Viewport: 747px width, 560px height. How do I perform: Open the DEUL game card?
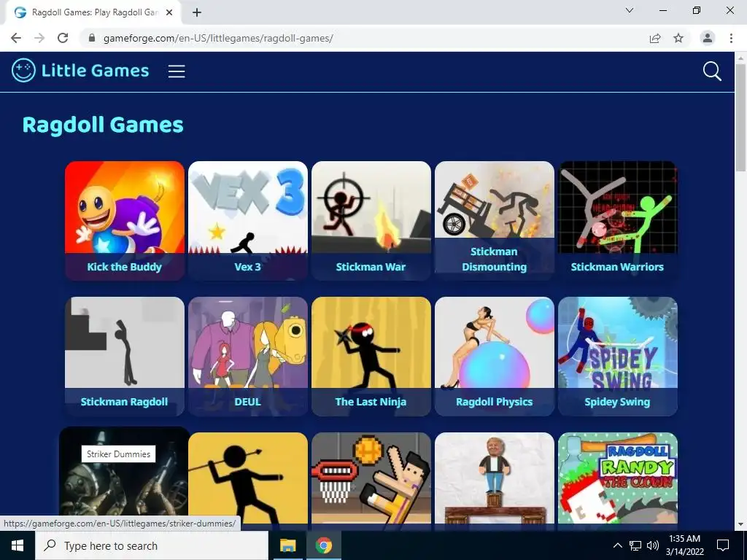tap(248, 356)
